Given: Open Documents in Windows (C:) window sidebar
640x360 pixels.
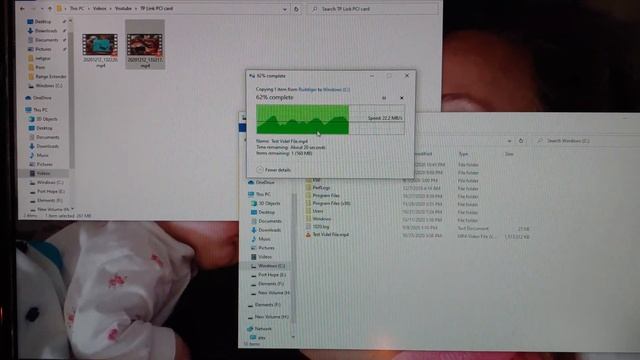Looking at the screenshot, I should 270,221.
